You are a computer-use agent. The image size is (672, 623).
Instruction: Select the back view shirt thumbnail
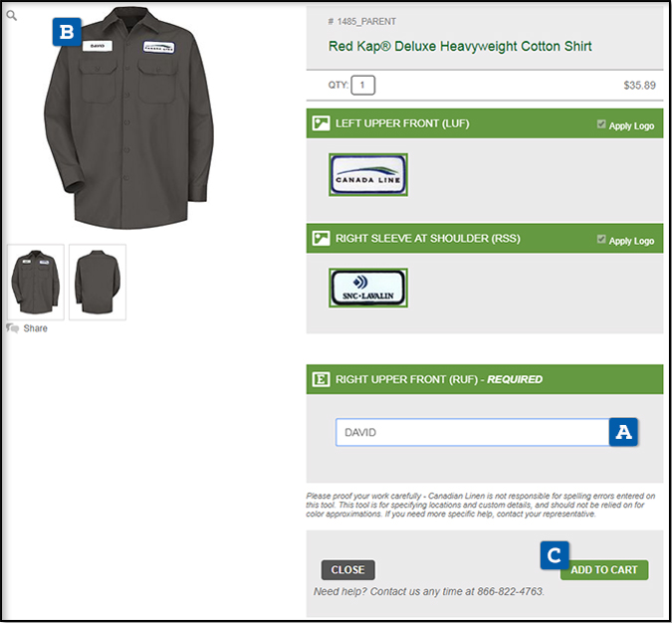click(98, 282)
